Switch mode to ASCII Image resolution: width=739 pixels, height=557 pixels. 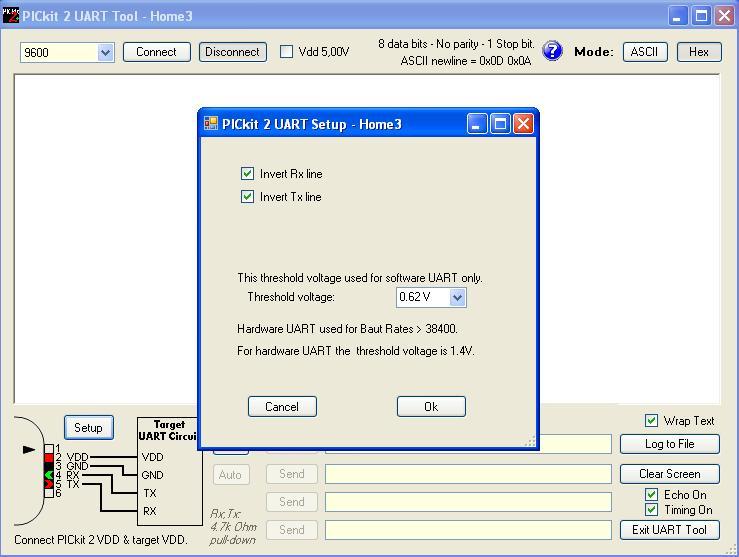coord(645,52)
